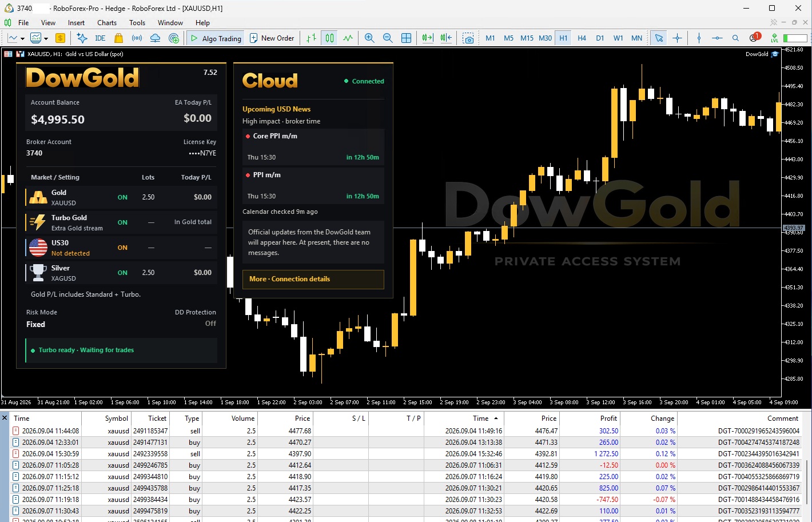The image size is (812, 522).
Task: Sort history by Symbol column
Action: pyautogui.click(x=117, y=419)
